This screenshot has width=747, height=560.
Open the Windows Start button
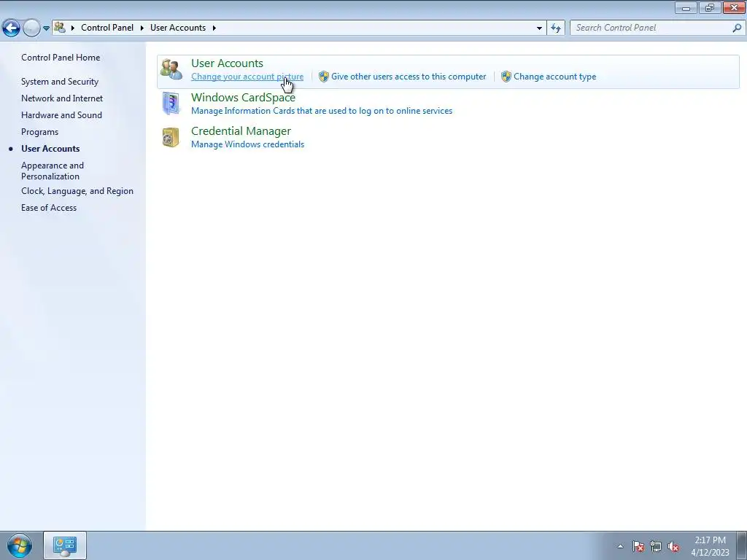pos(20,545)
